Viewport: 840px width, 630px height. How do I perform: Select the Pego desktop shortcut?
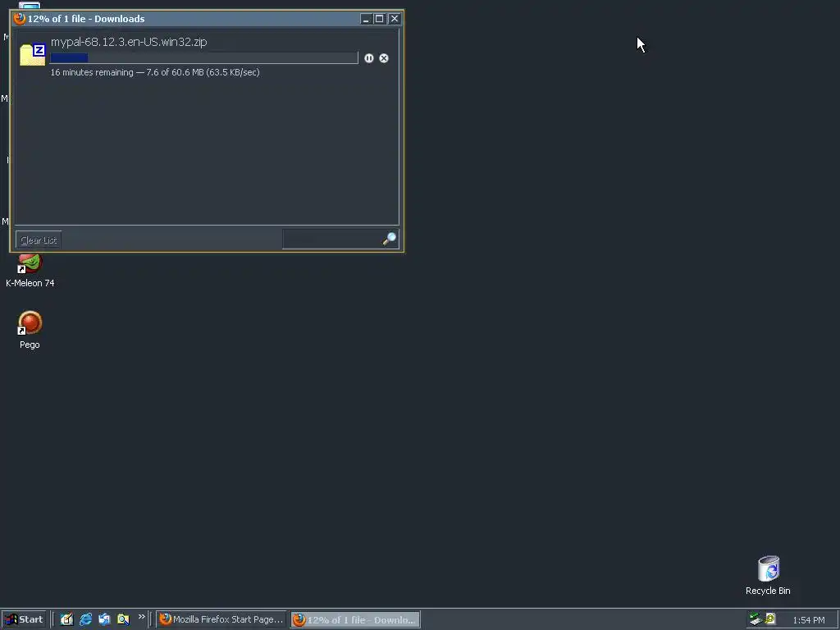tap(30, 330)
